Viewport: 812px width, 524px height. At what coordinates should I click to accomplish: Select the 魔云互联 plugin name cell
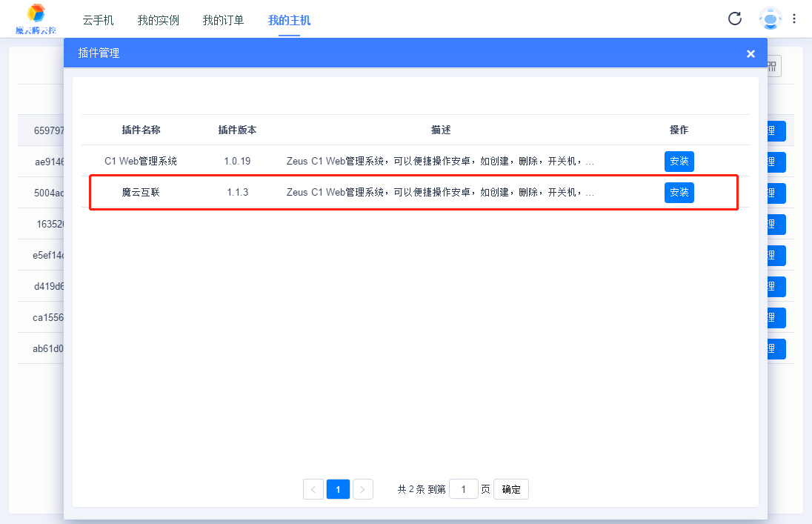pos(141,193)
